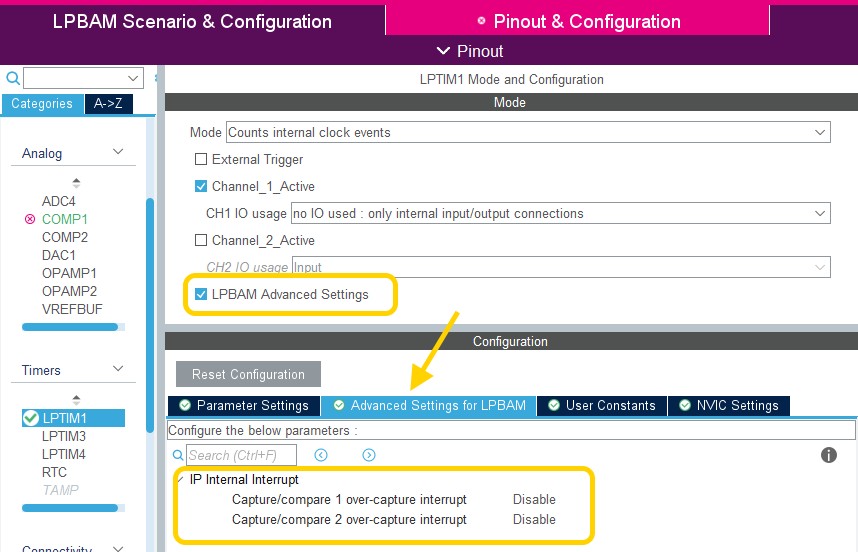Click the info icon in configuration panel
Image resolution: width=858 pixels, height=552 pixels.
click(828, 455)
